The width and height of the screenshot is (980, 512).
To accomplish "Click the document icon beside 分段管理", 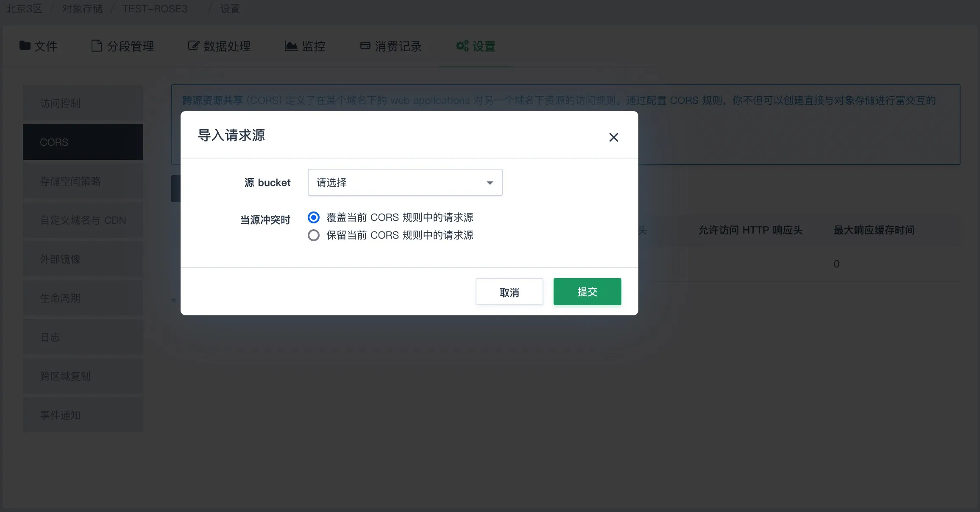I will click(97, 45).
